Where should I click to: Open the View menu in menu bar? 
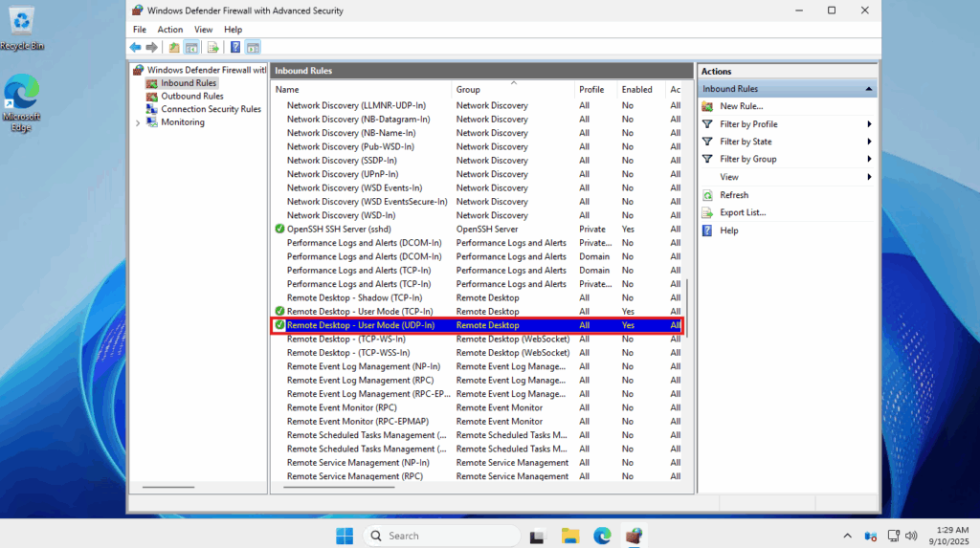tap(203, 30)
